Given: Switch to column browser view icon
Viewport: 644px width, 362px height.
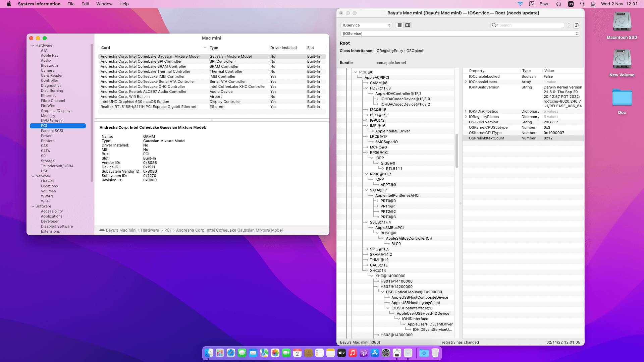Looking at the screenshot, I should point(408,25).
